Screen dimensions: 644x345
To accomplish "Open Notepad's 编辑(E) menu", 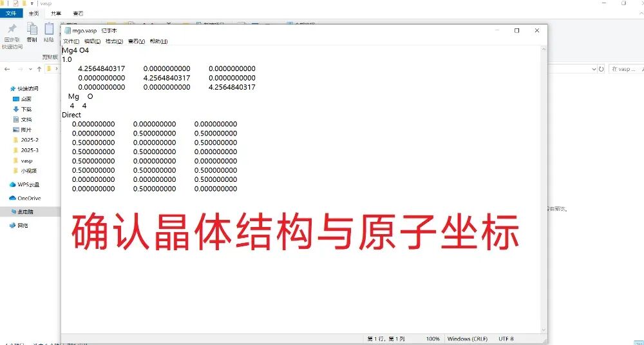I will tap(92, 41).
